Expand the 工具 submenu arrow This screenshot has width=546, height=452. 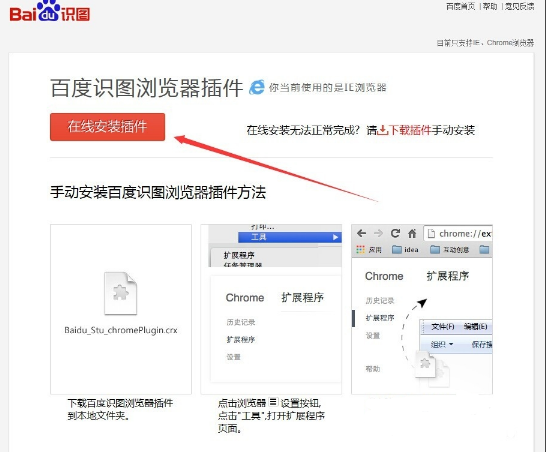(x=335, y=237)
